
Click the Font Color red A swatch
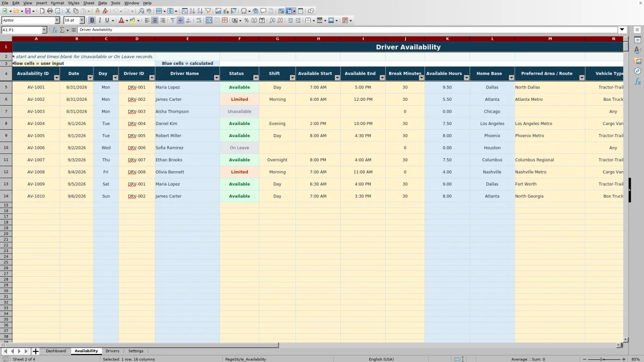(x=121, y=20)
